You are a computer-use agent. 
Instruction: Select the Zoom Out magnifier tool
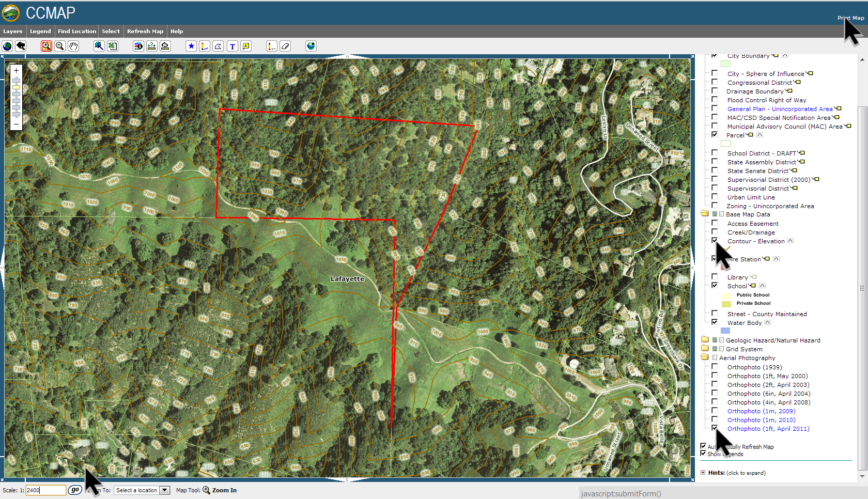click(60, 46)
